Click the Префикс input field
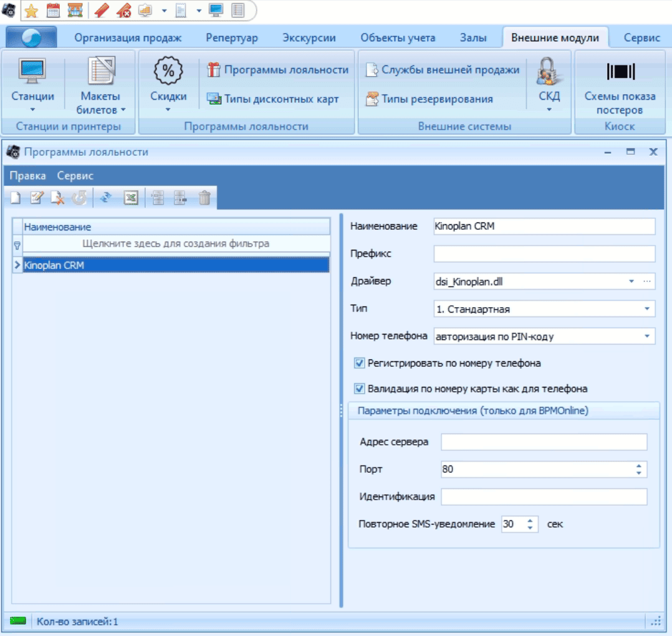 tap(544, 254)
